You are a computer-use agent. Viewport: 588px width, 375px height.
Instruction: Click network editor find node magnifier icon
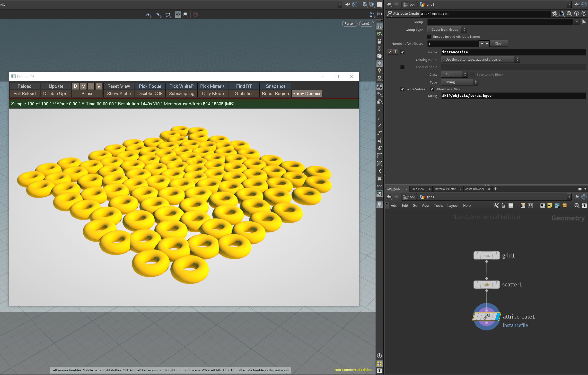577,206
